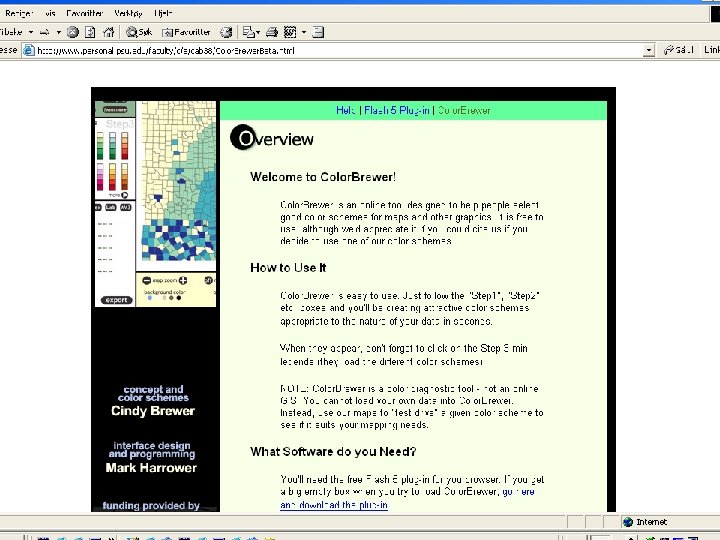Click the county map thumbnail preview
Viewport: 720px width, 540px height.
(x=178, y=182)
